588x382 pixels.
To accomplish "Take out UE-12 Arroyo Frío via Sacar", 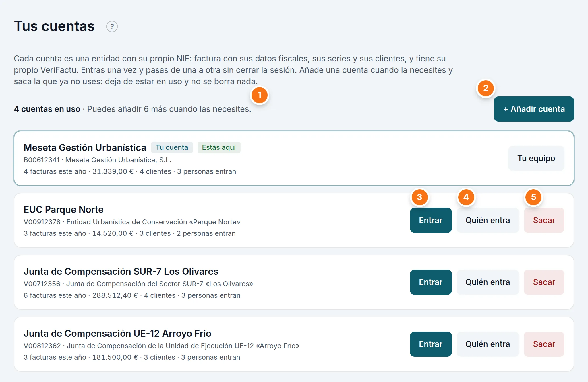I will tap(544, 344).
